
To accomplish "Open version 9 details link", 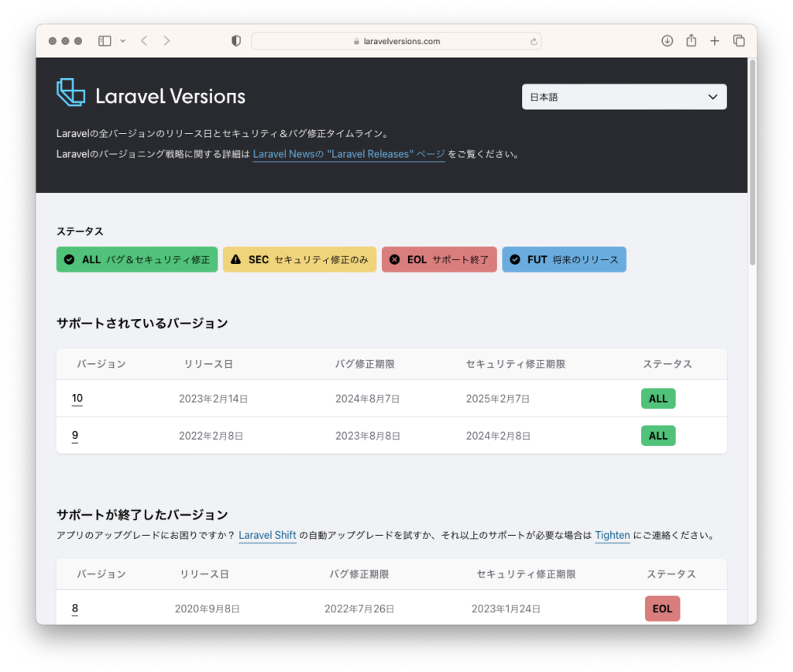I will click(75, 436).
